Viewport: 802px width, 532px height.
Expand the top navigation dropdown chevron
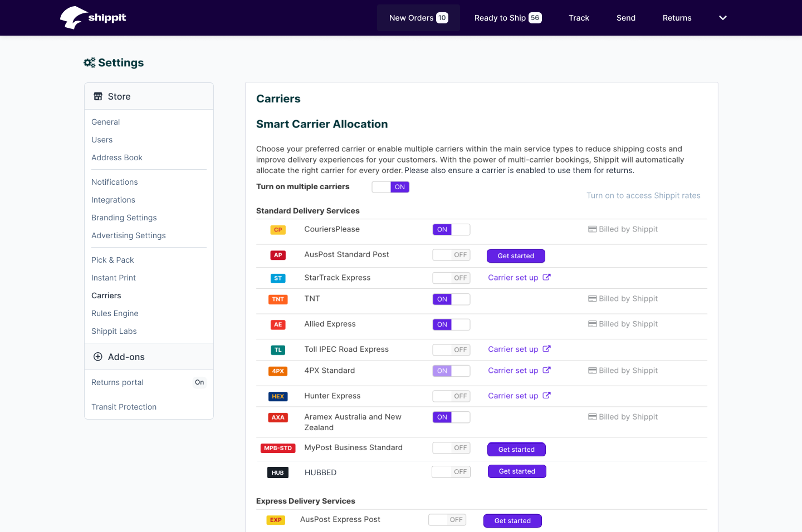723,18
